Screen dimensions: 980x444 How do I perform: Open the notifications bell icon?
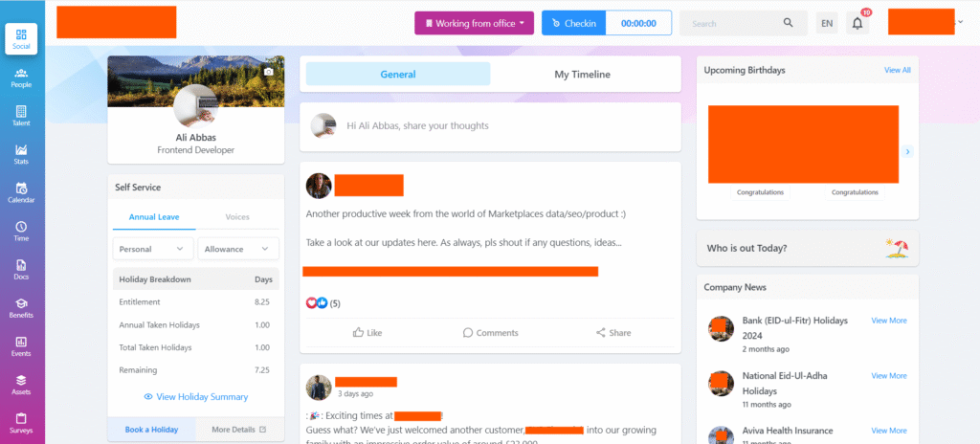(x=857, y=23)
